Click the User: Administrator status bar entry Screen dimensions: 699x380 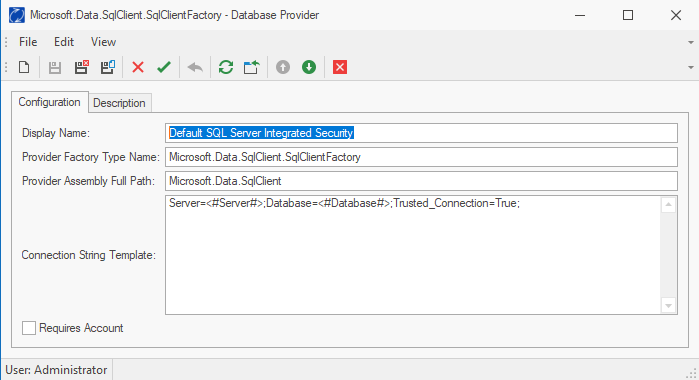point(56,370)
